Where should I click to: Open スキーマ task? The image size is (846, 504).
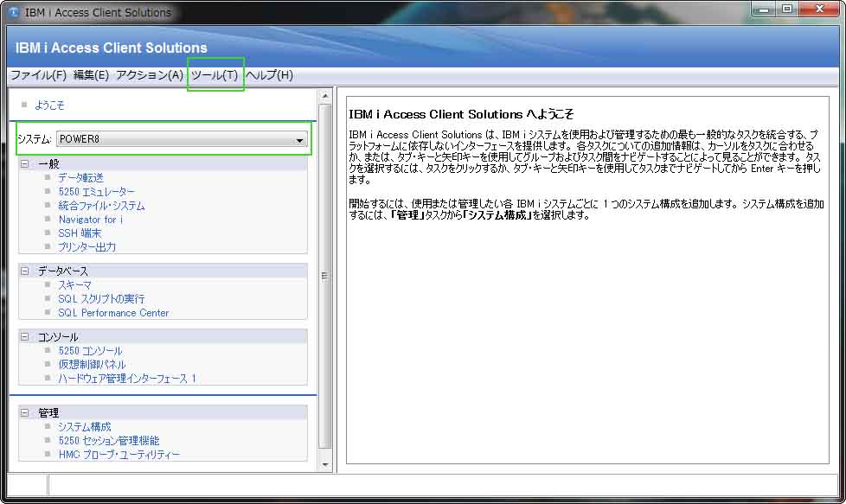[x=75, y=285]
